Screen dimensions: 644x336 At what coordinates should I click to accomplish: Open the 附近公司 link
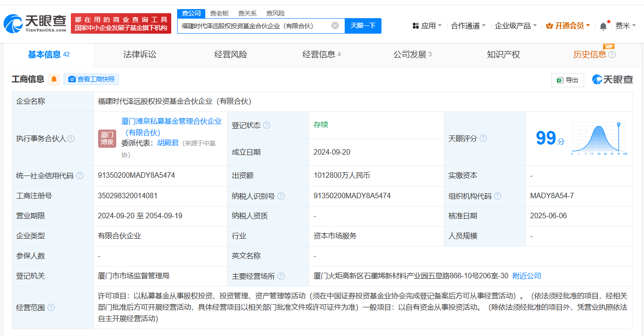[526, 276]
